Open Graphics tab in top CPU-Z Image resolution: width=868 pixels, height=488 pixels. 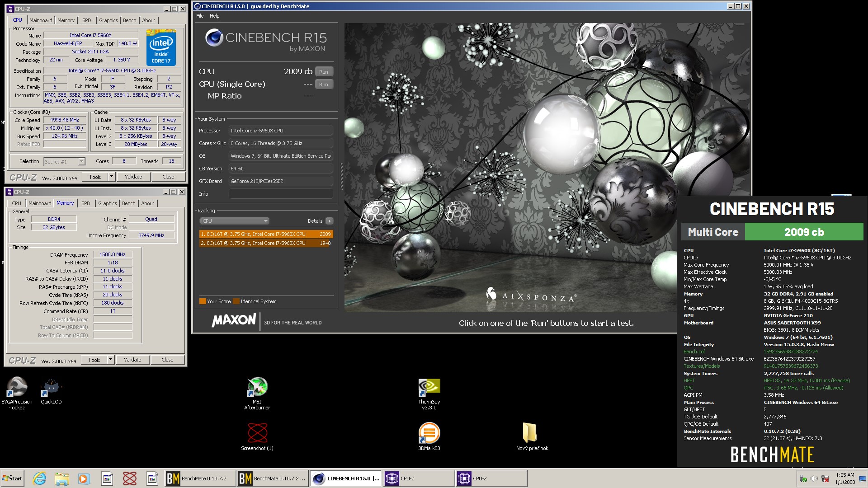[108, 20]
